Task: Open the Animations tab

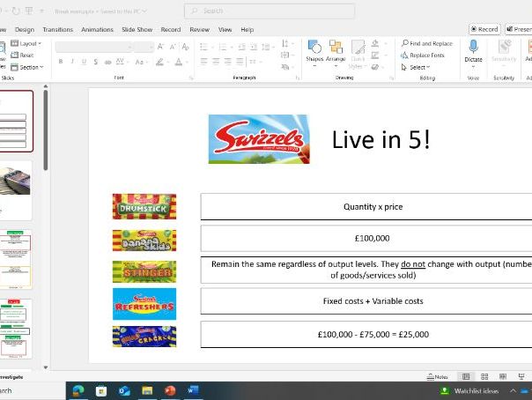Action: point(97,30)
